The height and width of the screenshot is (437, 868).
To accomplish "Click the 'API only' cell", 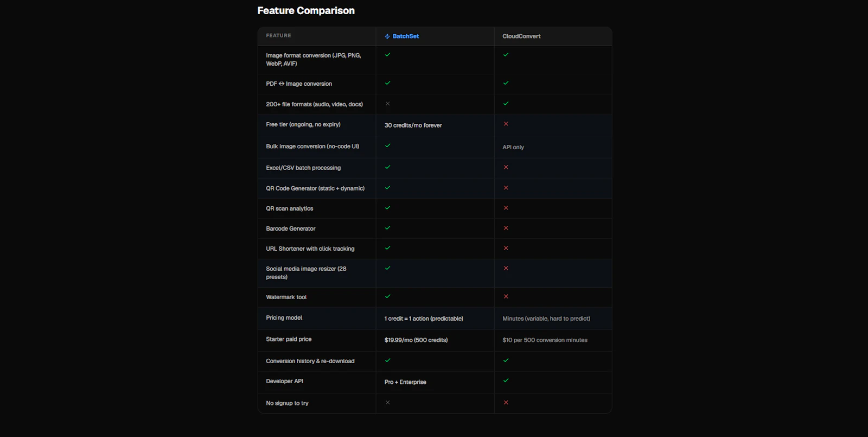I will (x=513, y=147).
